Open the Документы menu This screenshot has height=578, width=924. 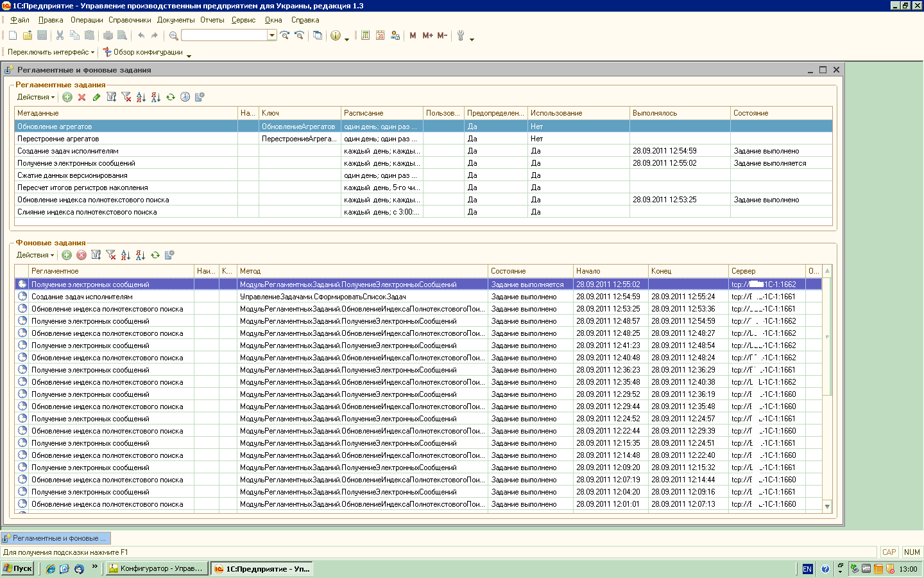coord(176,20)
